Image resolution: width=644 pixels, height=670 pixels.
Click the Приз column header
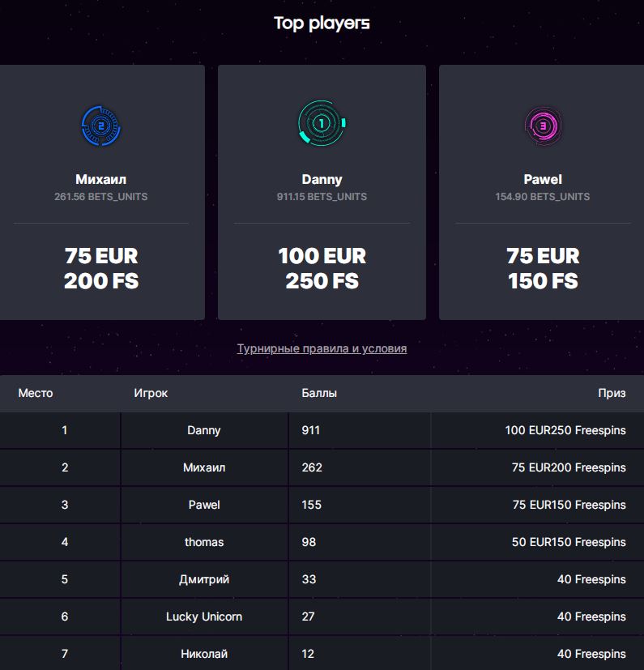point(612,393)
